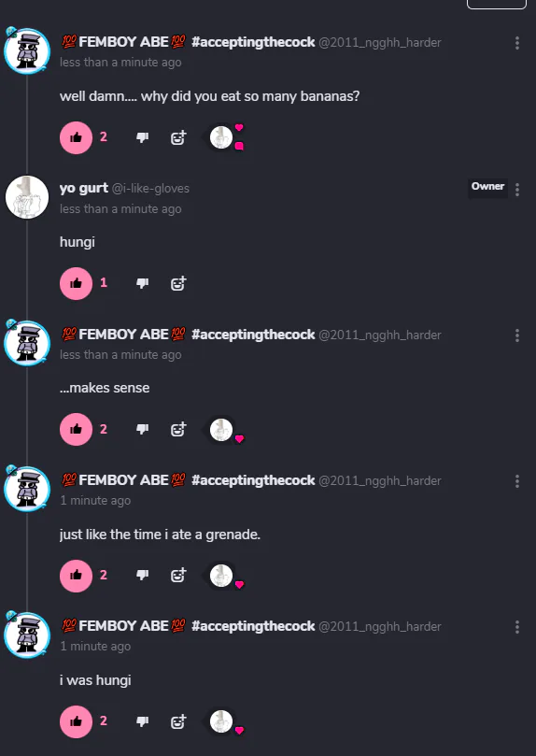Image resolution: width=536 pixels, height=756 pixels.
Task: Toggle like on the "hungi" comment
Action: [x=76, y=283]
